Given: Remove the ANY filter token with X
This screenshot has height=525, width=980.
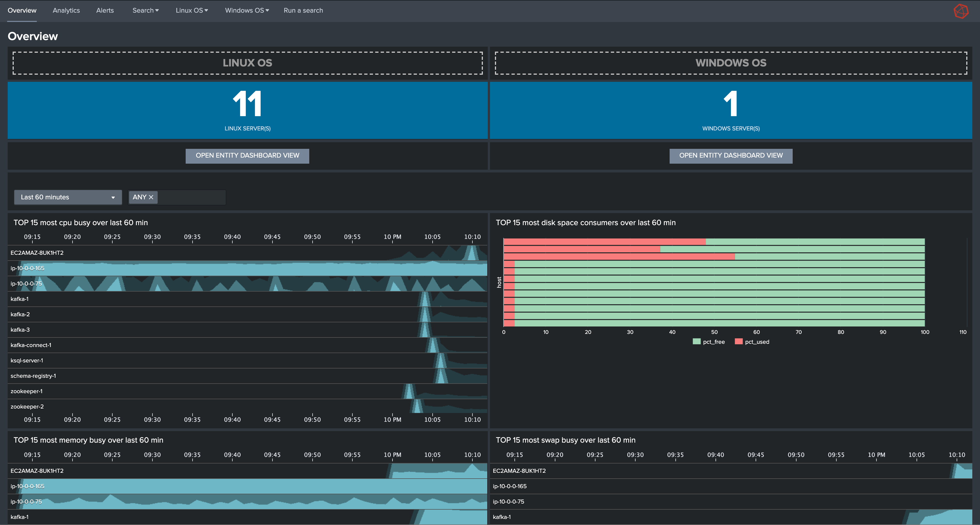Looking at the screenshot, I should pos(151,197).
